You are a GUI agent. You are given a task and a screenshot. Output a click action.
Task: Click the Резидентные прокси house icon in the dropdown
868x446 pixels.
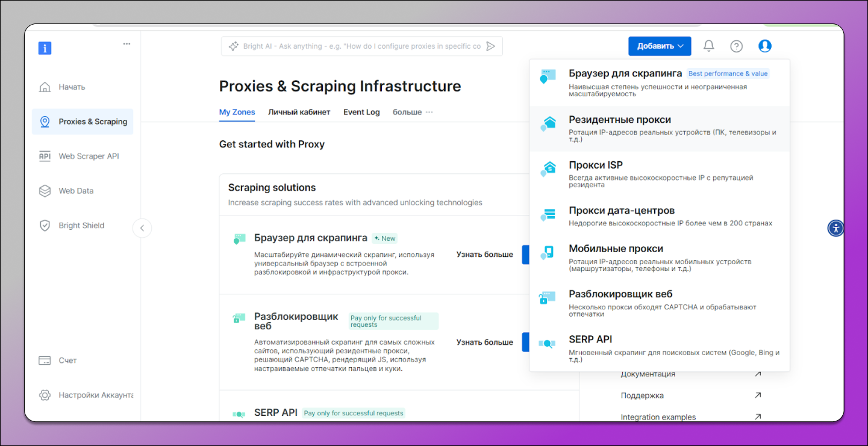click(548, 124)
